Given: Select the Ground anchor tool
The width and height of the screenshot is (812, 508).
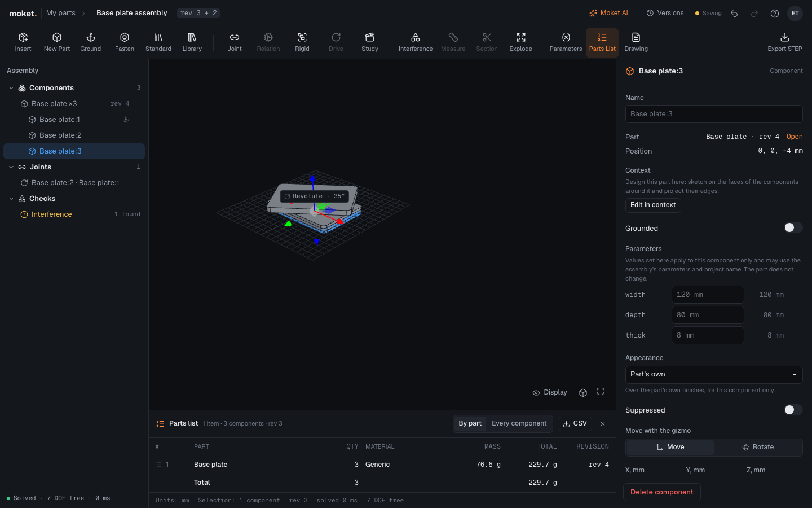Looking at the screenshot, I should point(91,42).
